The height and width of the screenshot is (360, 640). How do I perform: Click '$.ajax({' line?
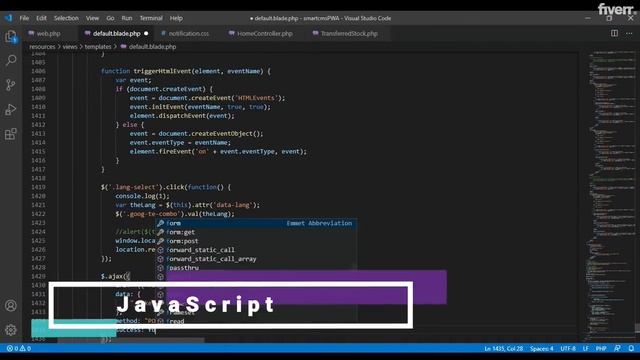(x=116, y=276)
